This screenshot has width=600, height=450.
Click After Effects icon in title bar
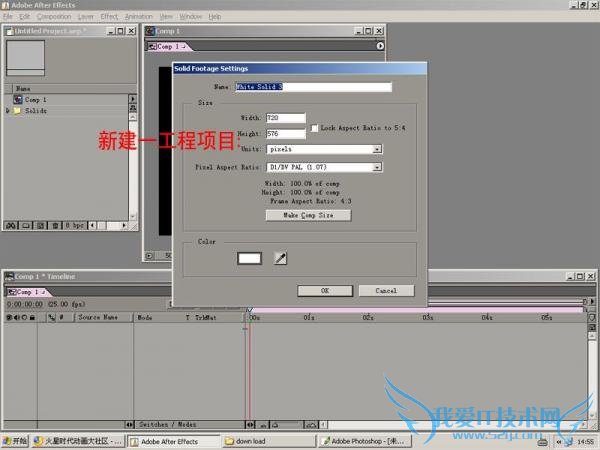point(5,5)
